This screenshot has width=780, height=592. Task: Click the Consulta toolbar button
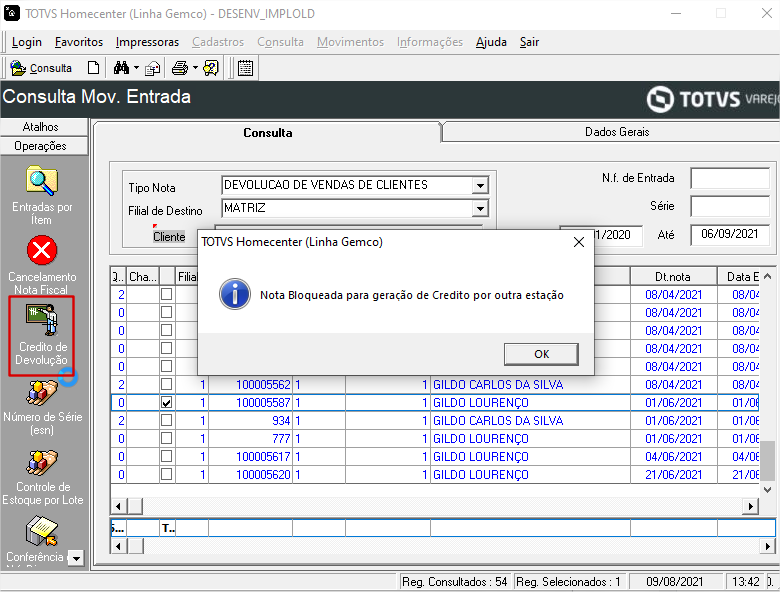pos(41,68)
